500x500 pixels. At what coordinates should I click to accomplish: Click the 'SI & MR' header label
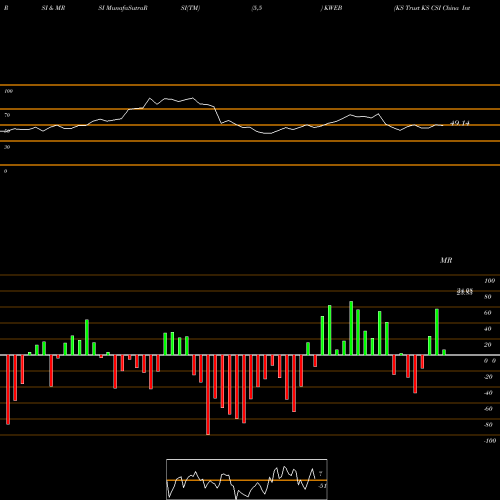point(53,8)
